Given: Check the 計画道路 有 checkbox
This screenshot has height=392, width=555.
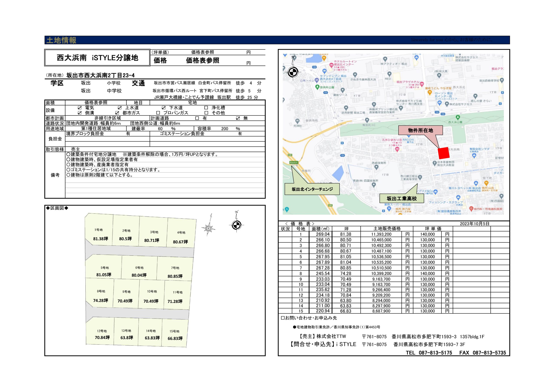Looking at the screenshot, I should click(x=197, y=118).
